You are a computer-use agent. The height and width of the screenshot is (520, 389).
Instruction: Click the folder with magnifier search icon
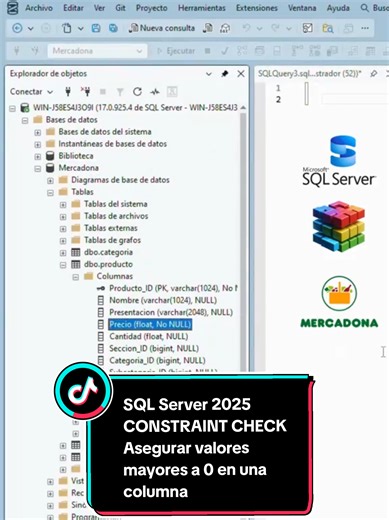pos(328,28)
